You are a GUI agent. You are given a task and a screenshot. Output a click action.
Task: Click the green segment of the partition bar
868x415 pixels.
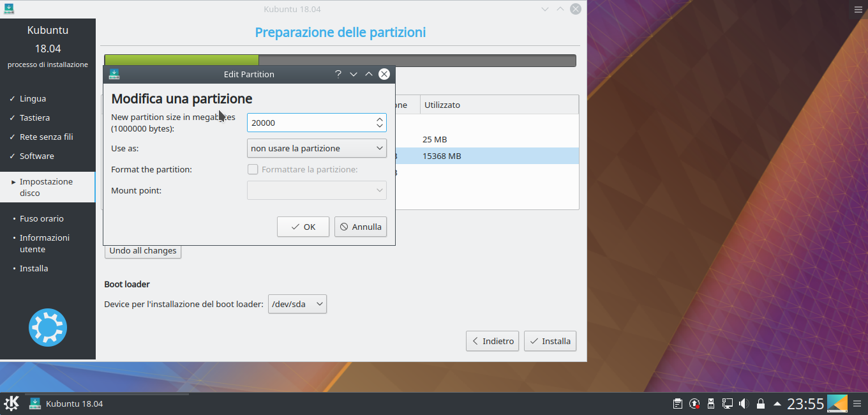[x=182, y=61]
